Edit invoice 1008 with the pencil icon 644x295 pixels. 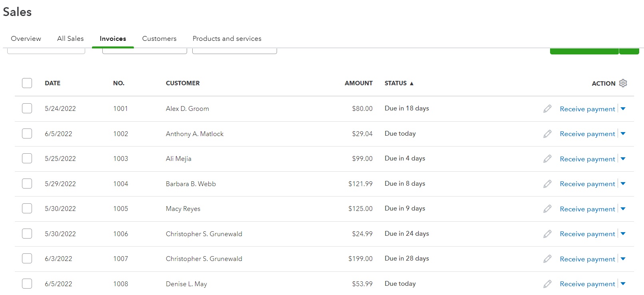(547, 284)
